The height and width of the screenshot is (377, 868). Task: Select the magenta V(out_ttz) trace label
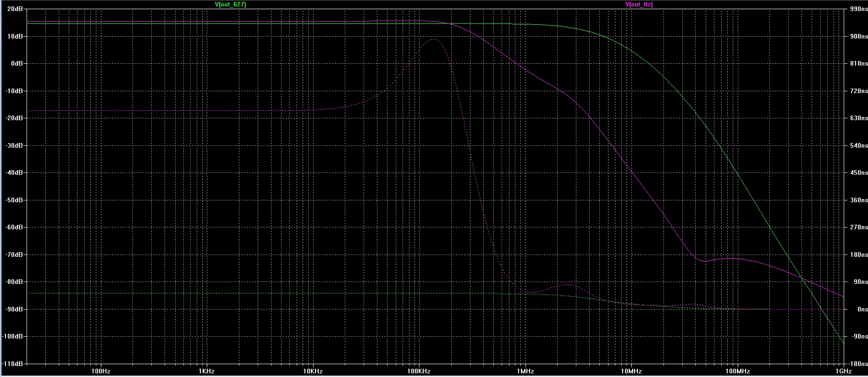[639, 4]
